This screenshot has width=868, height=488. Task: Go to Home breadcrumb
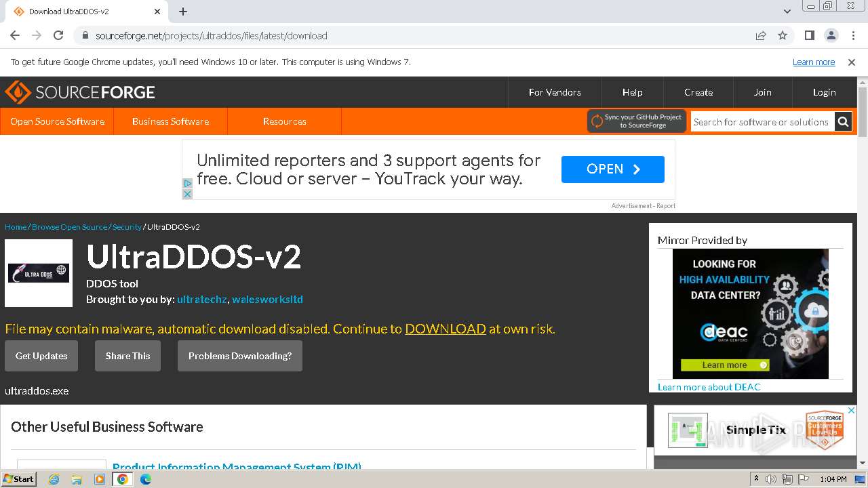16,227
